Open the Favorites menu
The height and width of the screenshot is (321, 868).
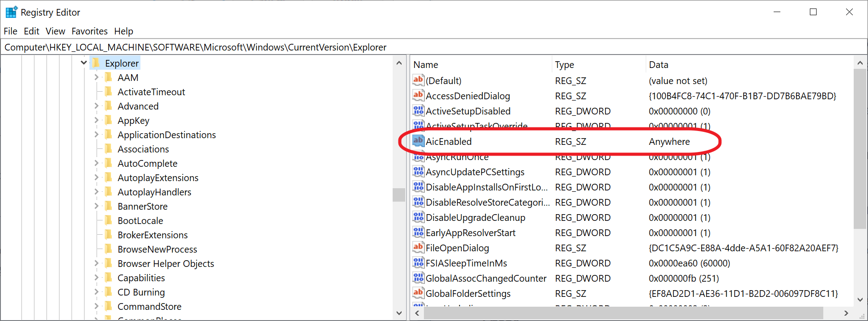[x=89, y=31]
